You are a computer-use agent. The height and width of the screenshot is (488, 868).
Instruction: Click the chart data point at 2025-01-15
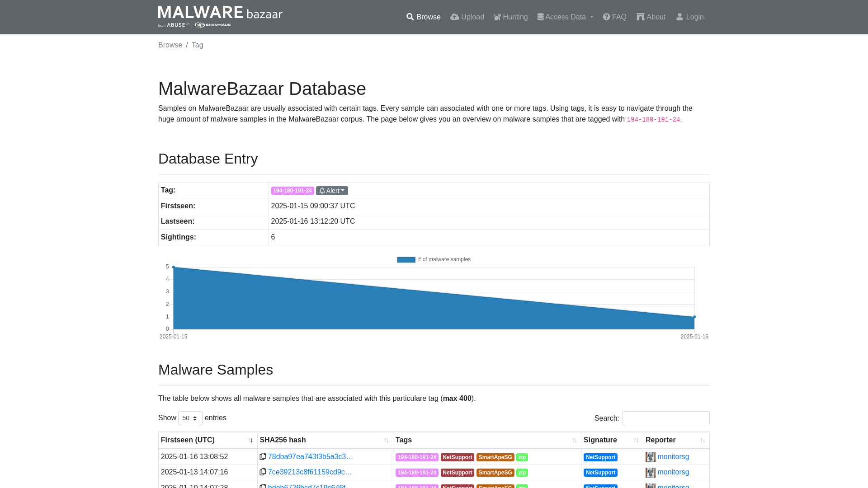coord(174,267)
